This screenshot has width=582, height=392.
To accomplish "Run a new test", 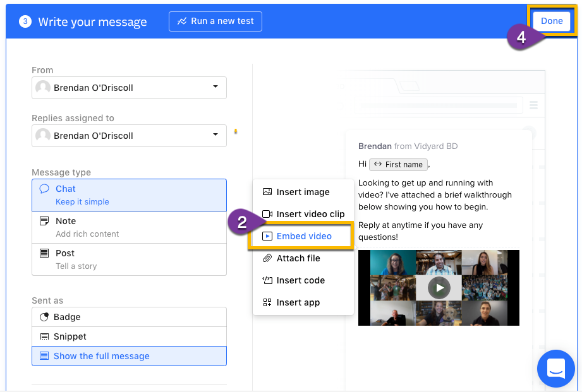I will (215, 21).
